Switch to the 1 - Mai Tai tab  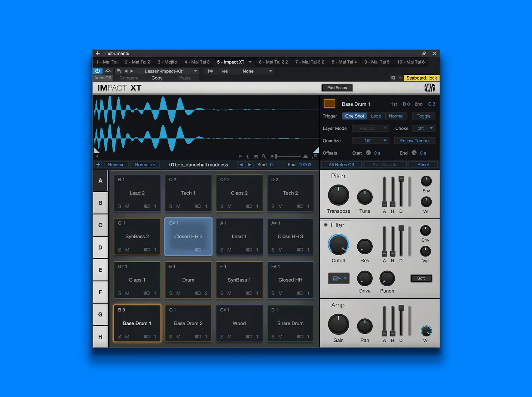(x=107, y=62)
